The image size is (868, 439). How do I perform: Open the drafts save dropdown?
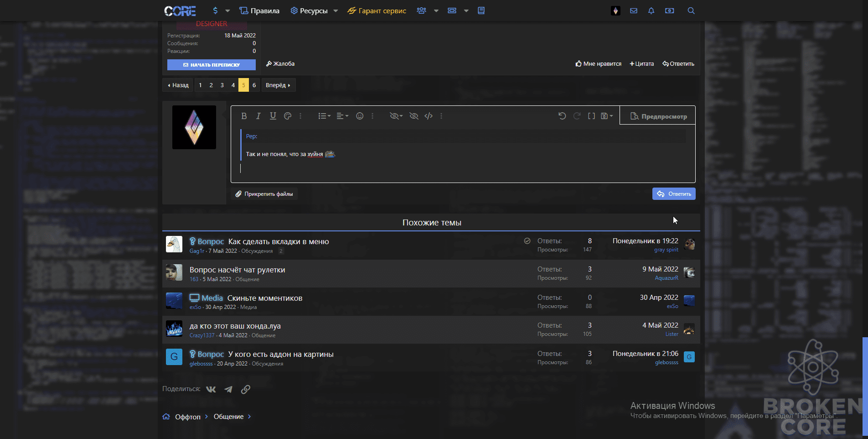click(607, 116)
